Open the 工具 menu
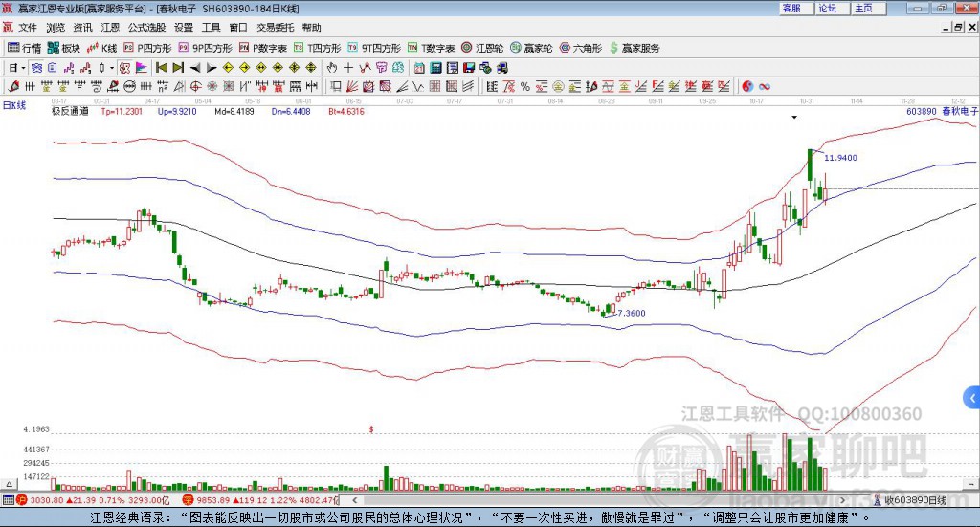The width and height of the screenshot is (980, 527). [x=212, y=28]
